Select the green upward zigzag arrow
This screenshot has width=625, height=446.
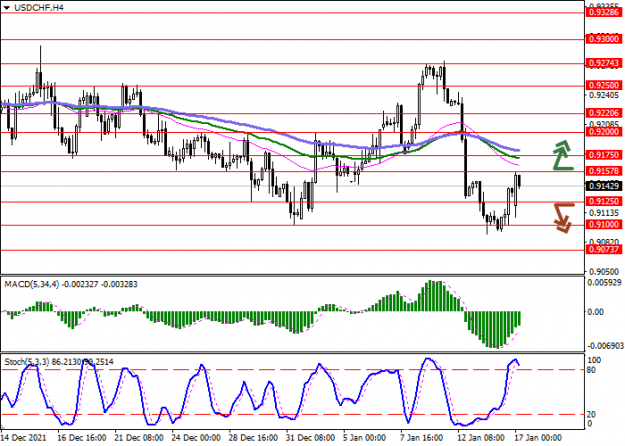[564, 155]
